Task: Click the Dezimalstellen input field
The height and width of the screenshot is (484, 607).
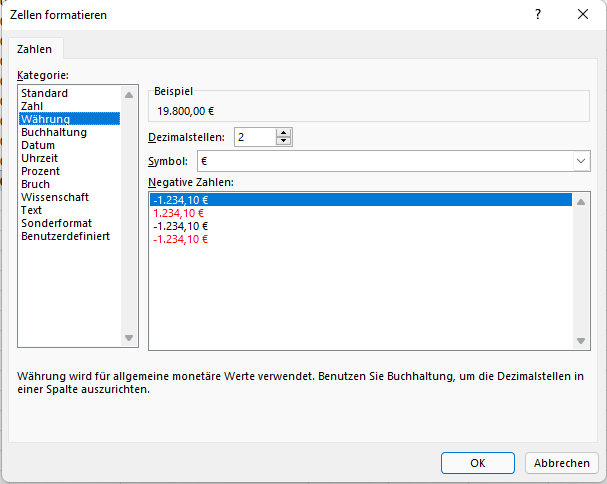Action: tap(254, 137)
